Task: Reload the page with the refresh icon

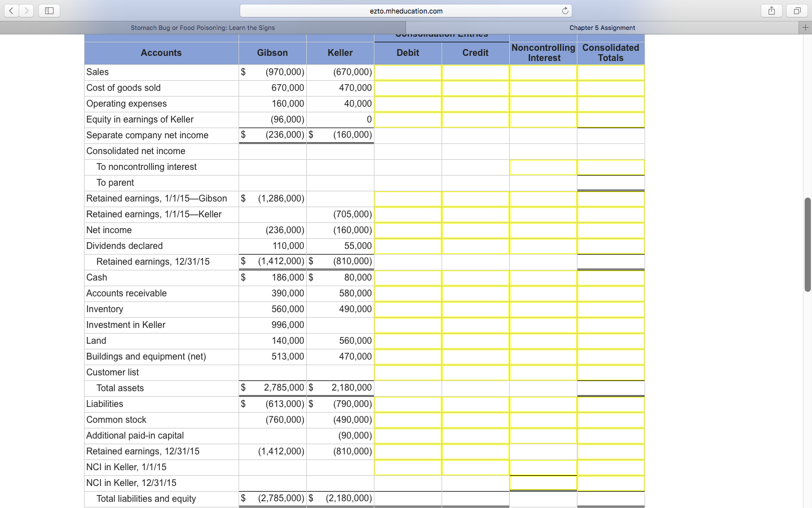Action: (565, 11)
